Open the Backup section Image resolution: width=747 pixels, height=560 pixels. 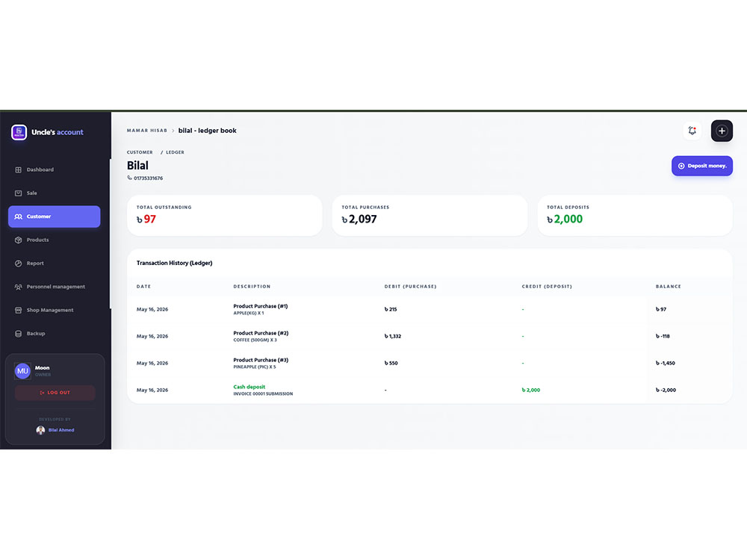point(55,333)
